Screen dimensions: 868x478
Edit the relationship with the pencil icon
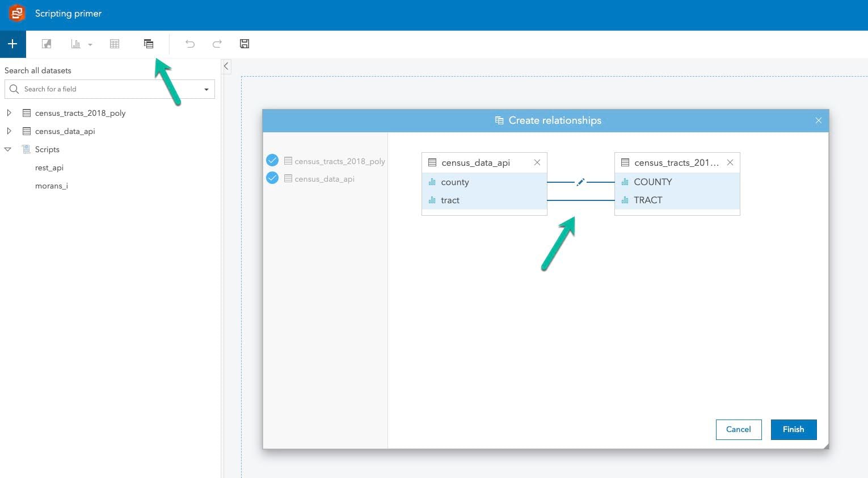580,182
